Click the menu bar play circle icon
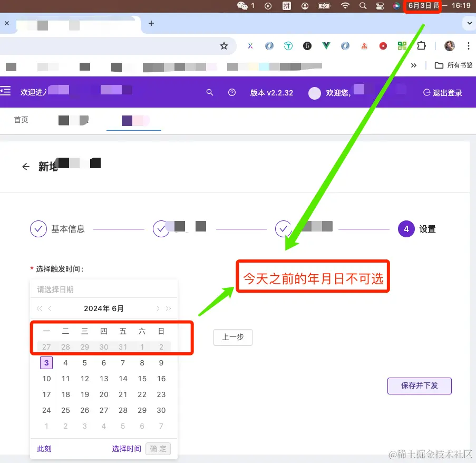This screenshot has height=463, width=476. point(268,6)
